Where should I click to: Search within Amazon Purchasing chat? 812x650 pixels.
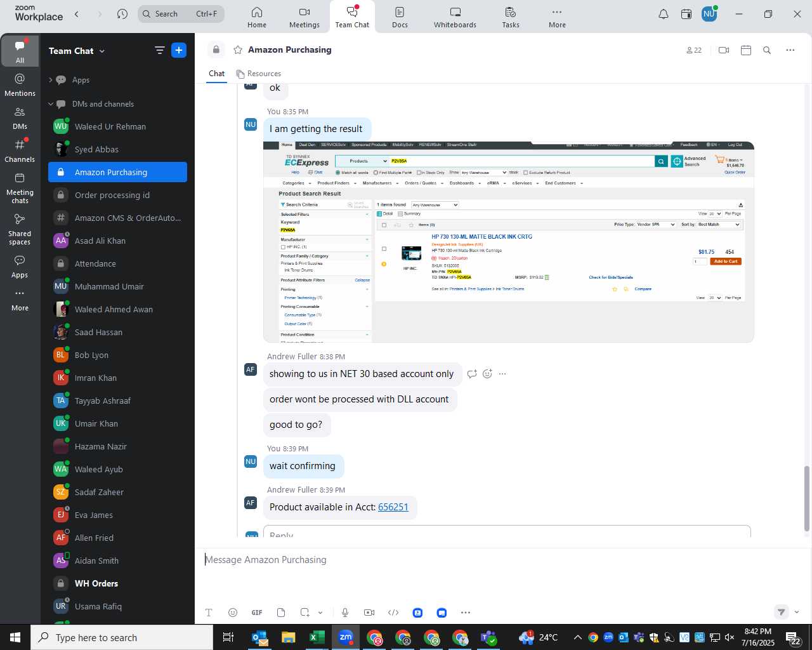coord(767,50)
